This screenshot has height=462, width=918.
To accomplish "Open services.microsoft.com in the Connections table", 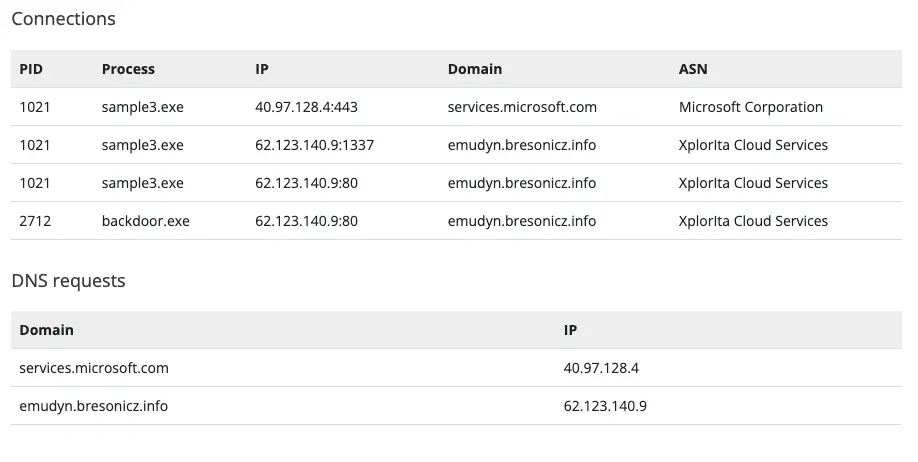I will pos(522,107).
